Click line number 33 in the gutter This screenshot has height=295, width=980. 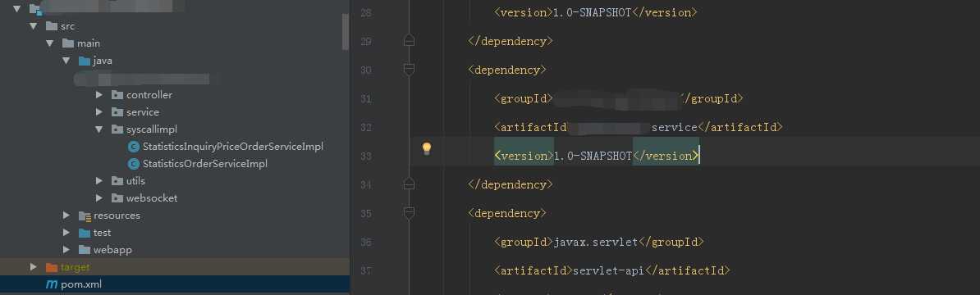[366, 156]
